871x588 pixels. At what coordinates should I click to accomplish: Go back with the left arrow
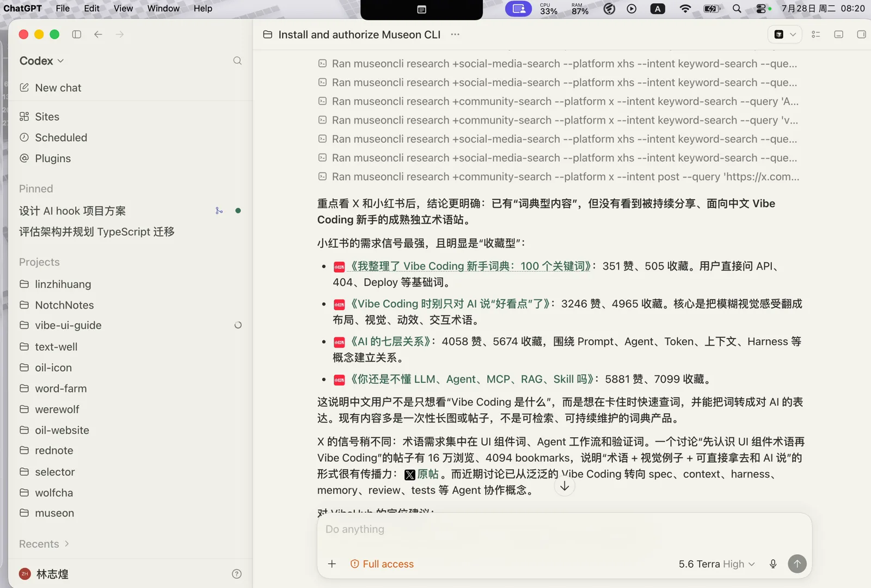(x=98, y=34)
